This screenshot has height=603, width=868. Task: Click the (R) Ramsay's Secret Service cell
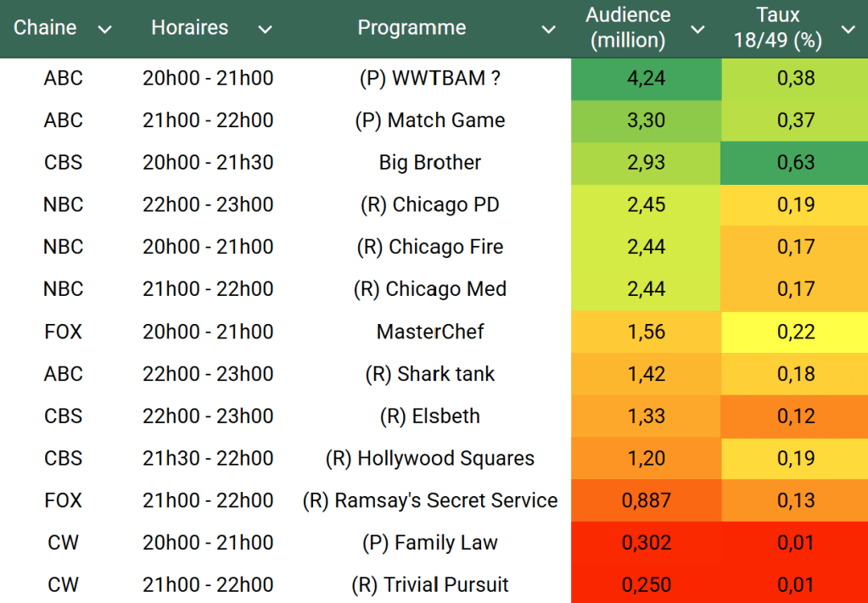[430, 500]
